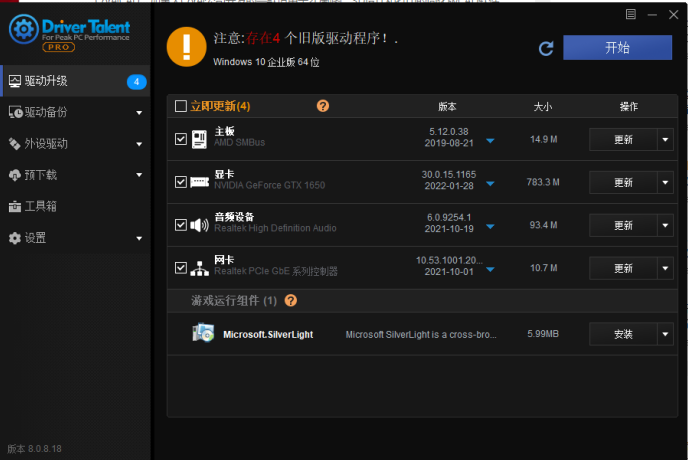Click the 驱动备份 backup icon

(x=16, y=112)
